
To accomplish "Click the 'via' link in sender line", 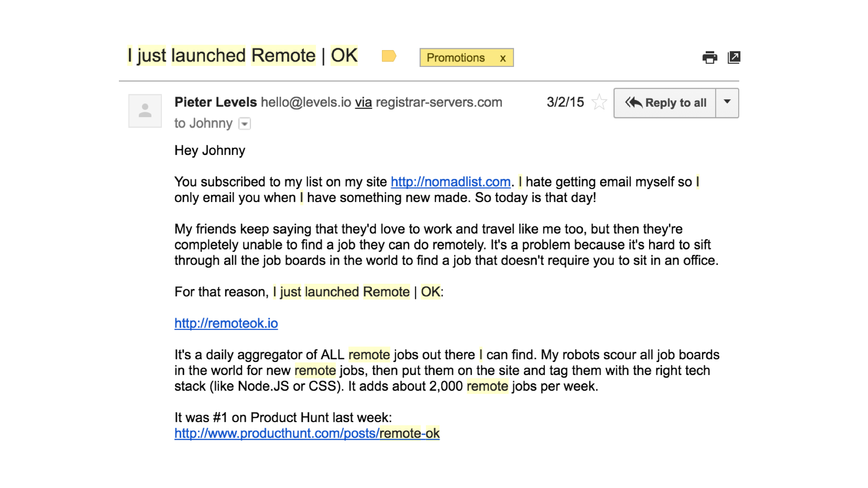I will 363,103.
